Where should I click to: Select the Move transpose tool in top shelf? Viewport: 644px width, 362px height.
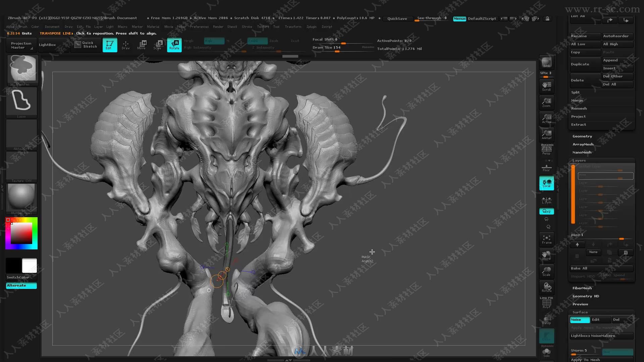[142, 45]
